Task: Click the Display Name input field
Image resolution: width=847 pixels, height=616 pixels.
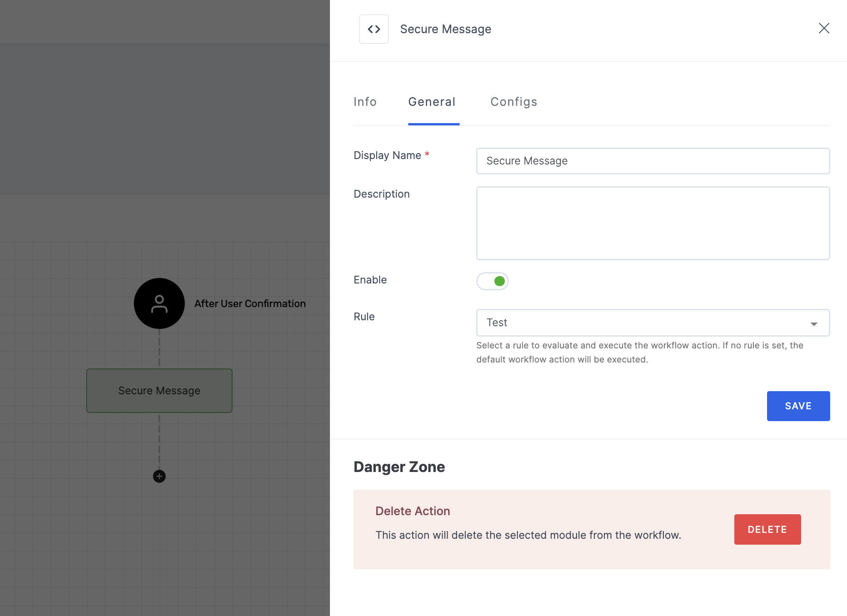Action: tap(653, 161)
